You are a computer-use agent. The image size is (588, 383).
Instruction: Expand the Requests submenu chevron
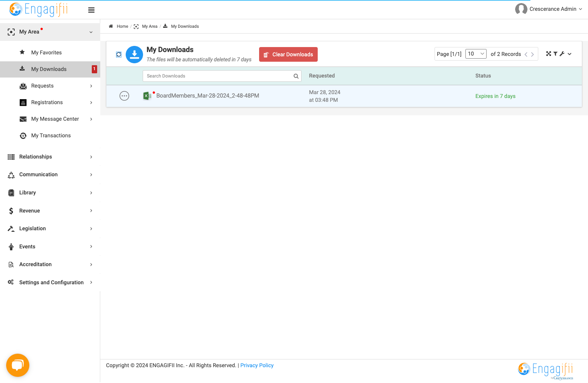pos(91,86)
